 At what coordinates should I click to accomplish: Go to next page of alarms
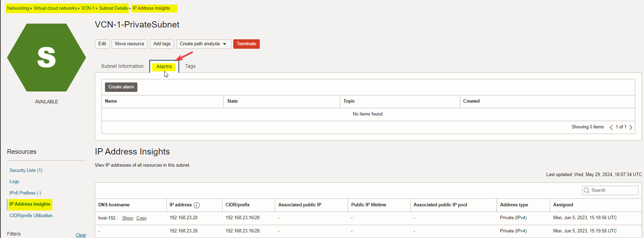(631, 127)
